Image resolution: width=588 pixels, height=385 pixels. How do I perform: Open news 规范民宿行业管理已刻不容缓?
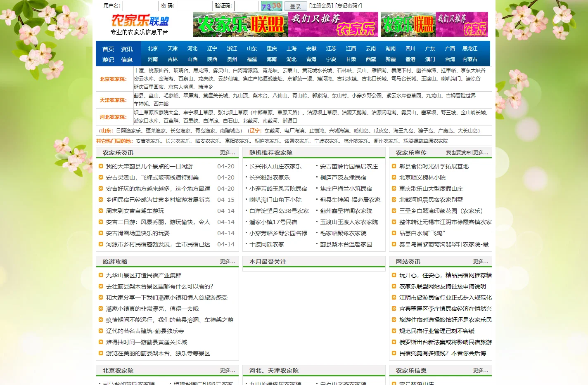click(437, 331)
